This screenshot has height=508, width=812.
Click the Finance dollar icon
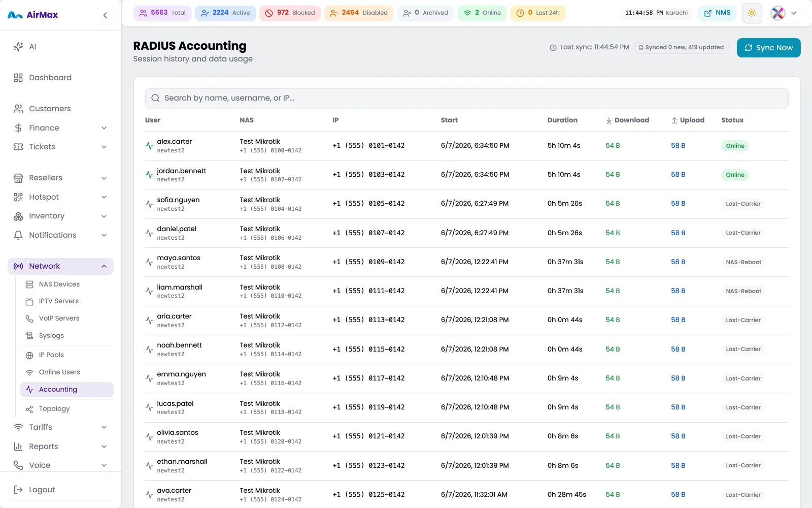click(x=18, y=128)
